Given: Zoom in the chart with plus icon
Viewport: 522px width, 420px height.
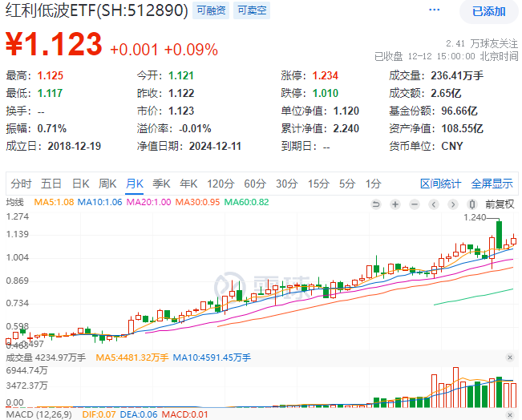Looking at the screenshot, I should click(x=395, y=204).
